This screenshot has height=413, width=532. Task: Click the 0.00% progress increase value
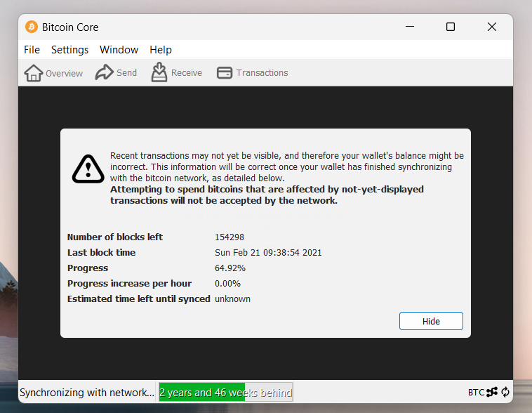pyautogui.click(x=227, y=283)
